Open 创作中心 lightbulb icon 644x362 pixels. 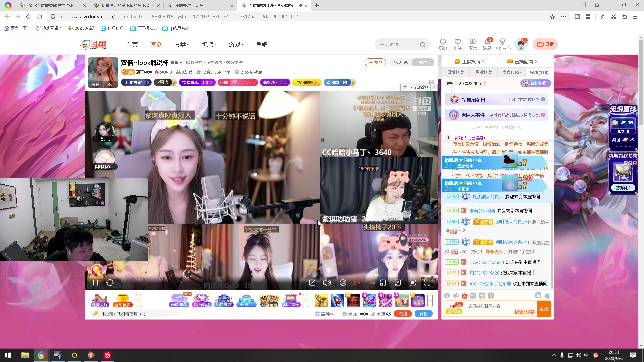point(502,44)
